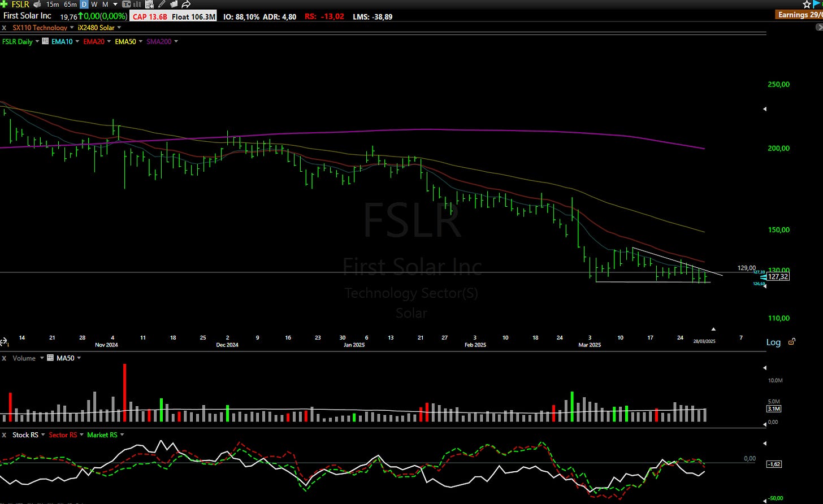
Task: Click the Float 106.3M value
Action: click(x=193, y=16)
